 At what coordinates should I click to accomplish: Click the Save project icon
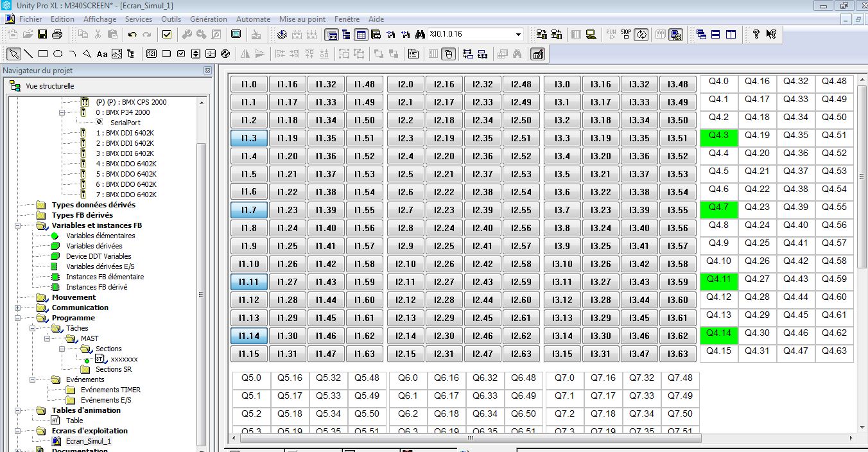42,34
